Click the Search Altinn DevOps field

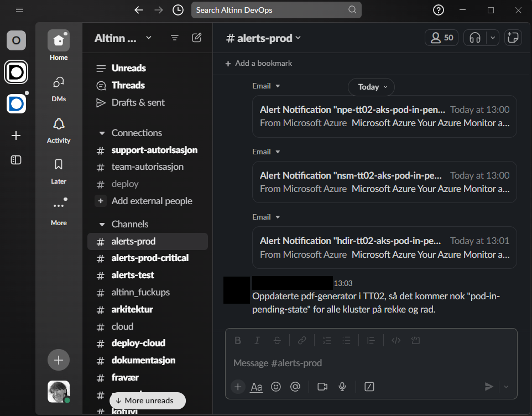point(276,10)
